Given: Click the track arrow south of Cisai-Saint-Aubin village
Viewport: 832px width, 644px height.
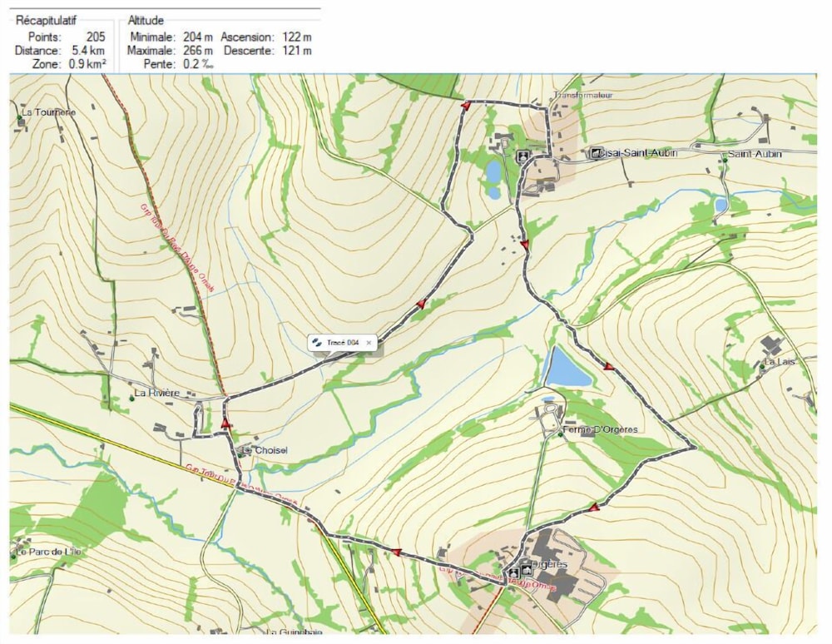Looking at the screenshot, I should (524, 245).
